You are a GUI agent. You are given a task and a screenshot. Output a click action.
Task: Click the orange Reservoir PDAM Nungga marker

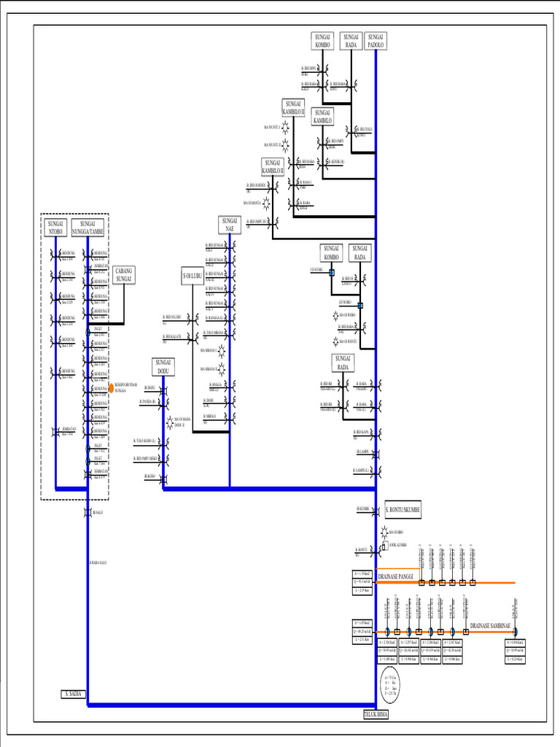coord(112,389)
